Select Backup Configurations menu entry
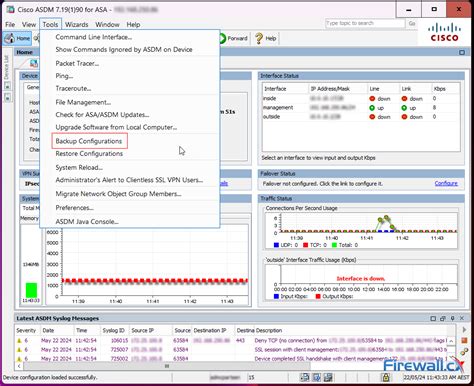 point(89,141)
